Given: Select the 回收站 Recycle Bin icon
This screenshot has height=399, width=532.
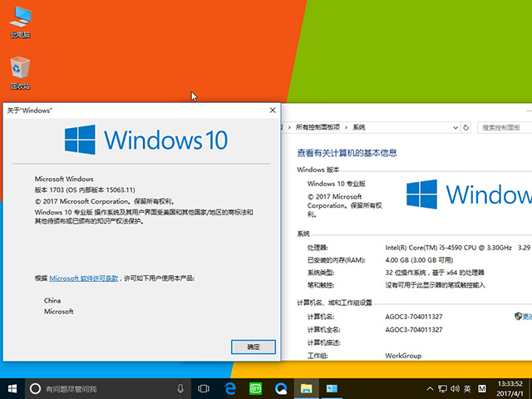Looking at the screenshot, I should (x=20, y=72).
